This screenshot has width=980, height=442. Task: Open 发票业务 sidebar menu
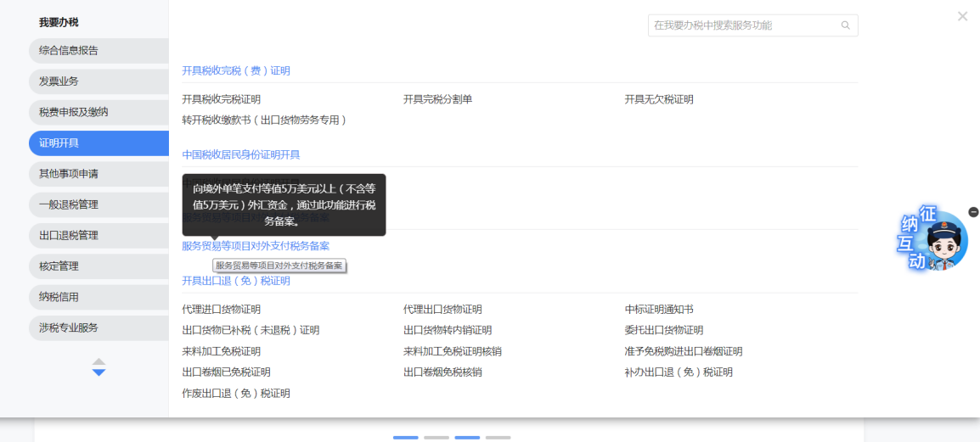pos(59,81)
